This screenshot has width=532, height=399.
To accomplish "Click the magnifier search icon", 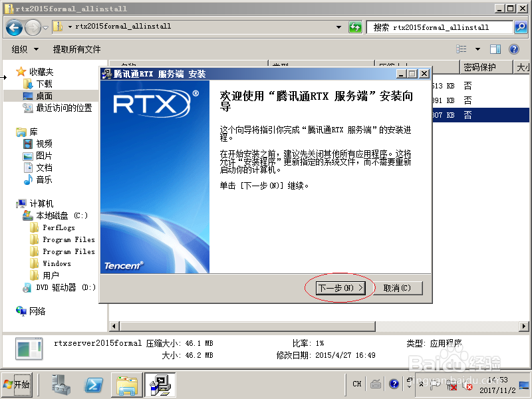I will tap(521, 27).
